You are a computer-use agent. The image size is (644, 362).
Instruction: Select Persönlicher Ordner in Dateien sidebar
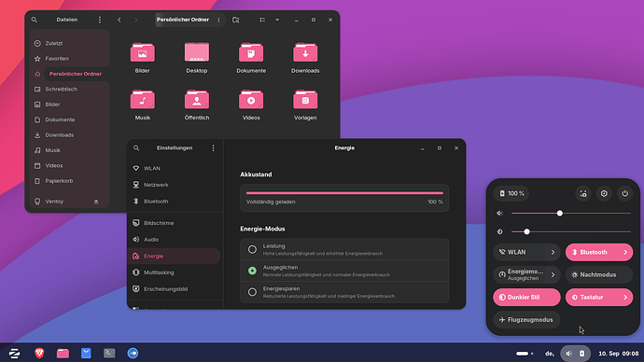pos(69,74)
